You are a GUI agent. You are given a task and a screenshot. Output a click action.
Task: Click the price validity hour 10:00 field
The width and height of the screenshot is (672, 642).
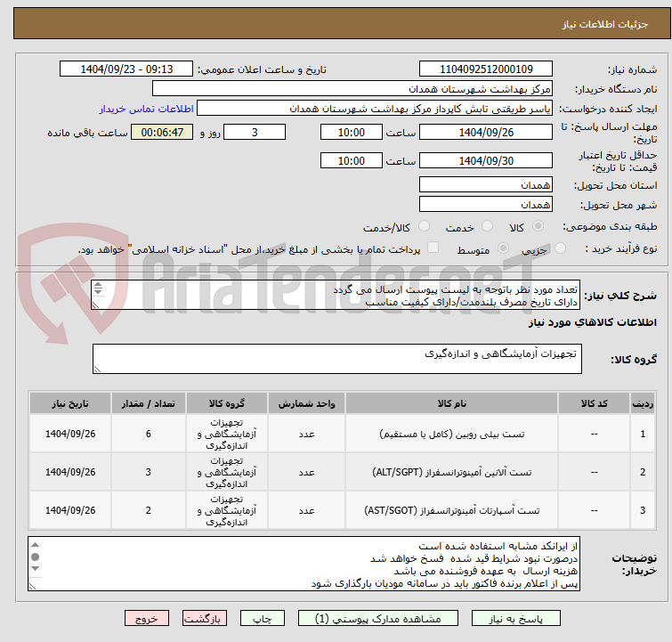tap(351, 160)
